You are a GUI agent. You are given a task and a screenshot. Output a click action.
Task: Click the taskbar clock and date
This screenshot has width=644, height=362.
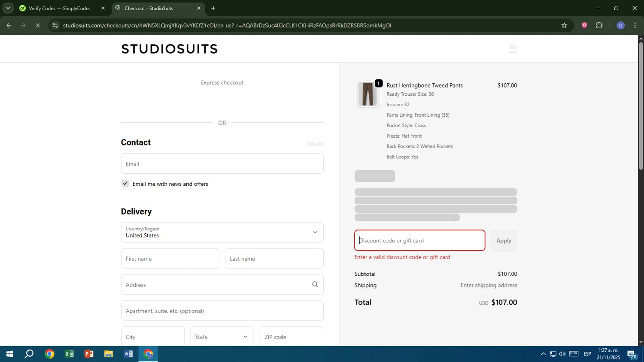pyautogui.click(x=608, y=354)
